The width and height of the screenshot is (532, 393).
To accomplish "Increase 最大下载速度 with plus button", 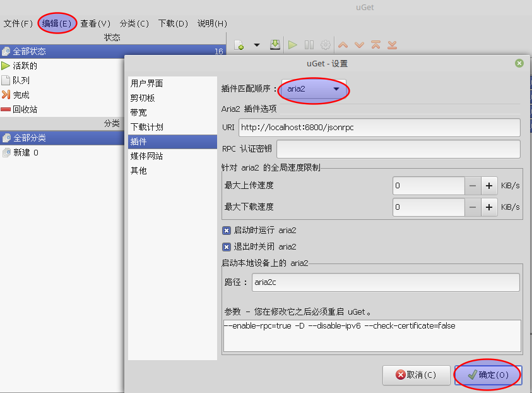I will coord(489,207).
